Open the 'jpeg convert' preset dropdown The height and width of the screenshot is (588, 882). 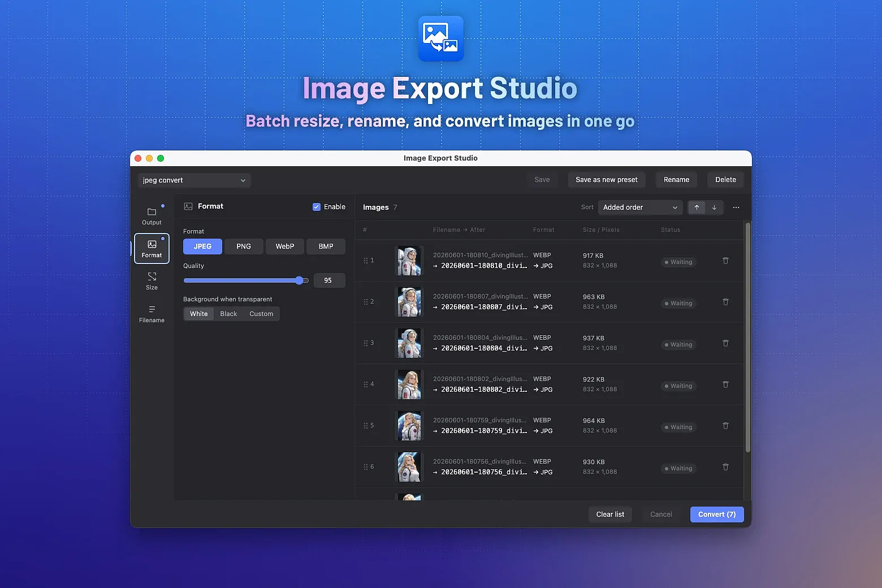point(194,180)
